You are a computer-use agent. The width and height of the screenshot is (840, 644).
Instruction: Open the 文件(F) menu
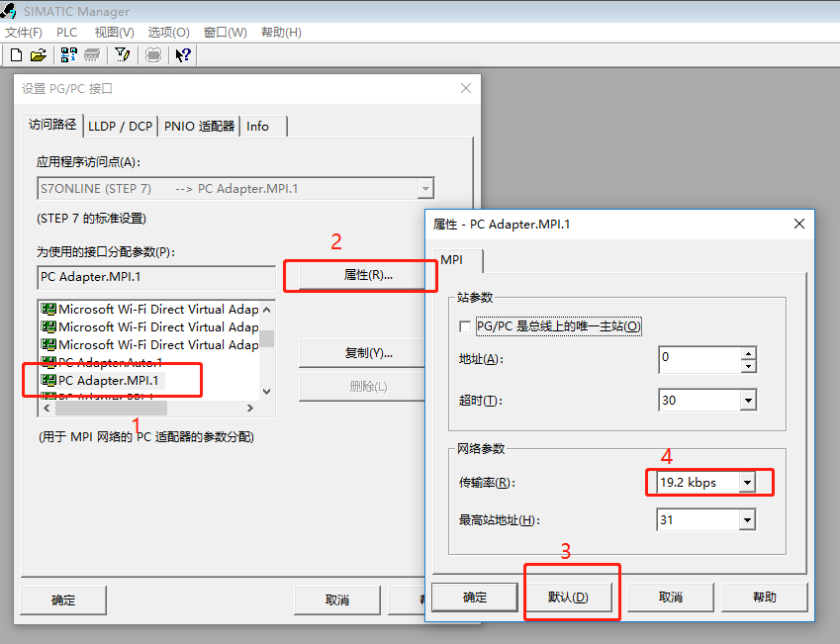point(24,33)
